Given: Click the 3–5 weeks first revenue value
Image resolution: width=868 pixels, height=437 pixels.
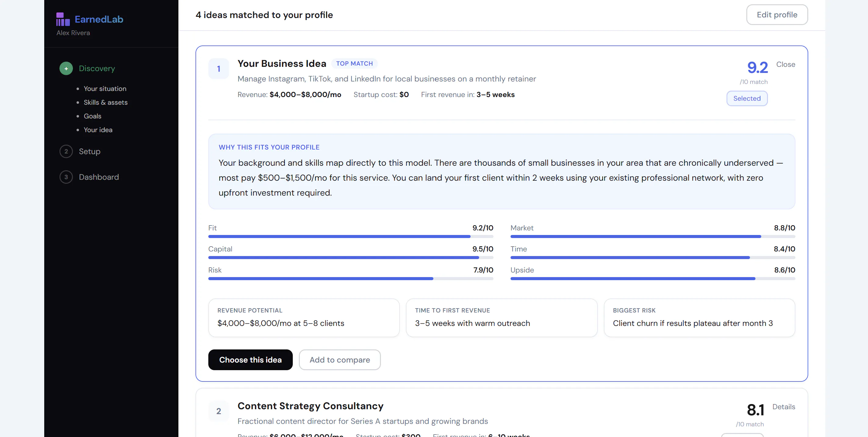Looking at the screenshot, I should click(495, 95).
